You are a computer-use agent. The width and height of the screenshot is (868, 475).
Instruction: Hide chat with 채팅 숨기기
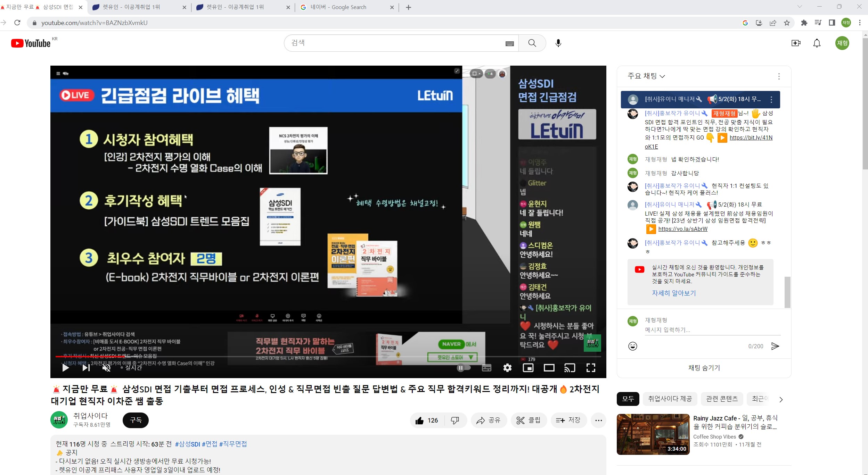tap(704, 368)
